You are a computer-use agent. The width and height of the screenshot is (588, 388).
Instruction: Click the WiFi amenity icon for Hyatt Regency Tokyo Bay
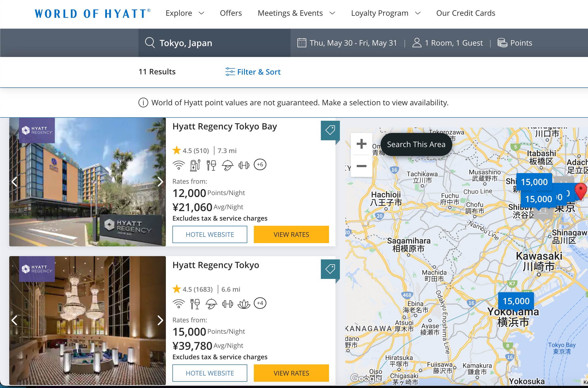click(179, 164)
